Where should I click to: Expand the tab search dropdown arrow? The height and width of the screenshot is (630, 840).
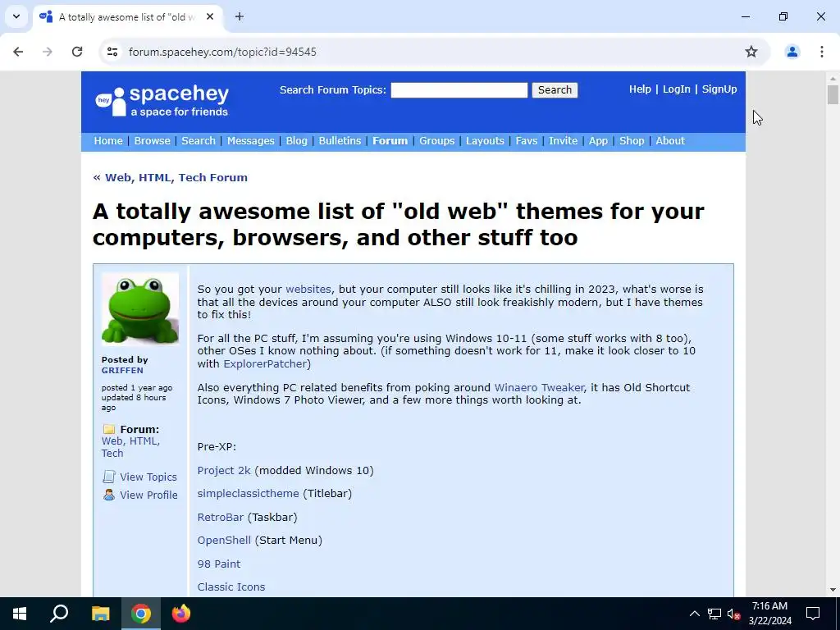[16, 16]
